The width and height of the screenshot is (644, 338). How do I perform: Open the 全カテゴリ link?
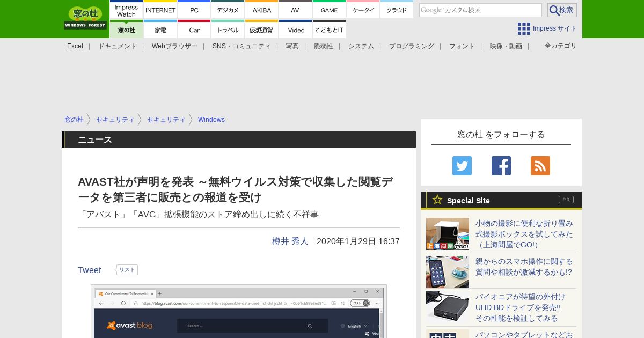tap(561, 46)
